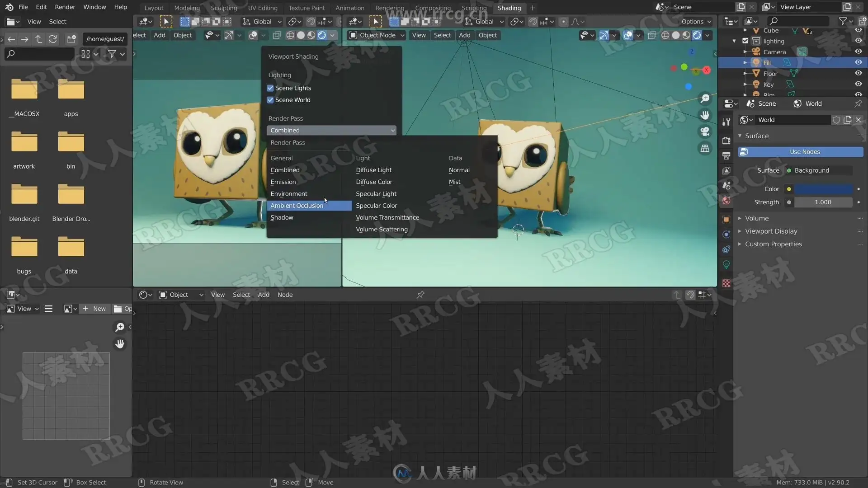Switch perspective/orthographic grid icon
The height and width of the screenshot is (488, 868).
pyautogui.click(x=705, y=148)
